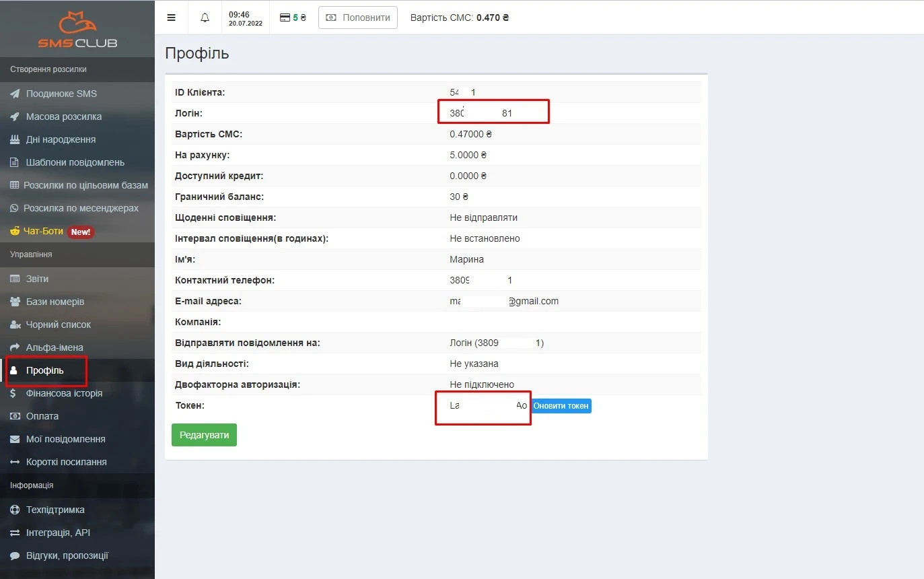Screen dimensions: 924x579
Task: Click rocket icon for Масова розсилка
Action: tap(15, 116)
